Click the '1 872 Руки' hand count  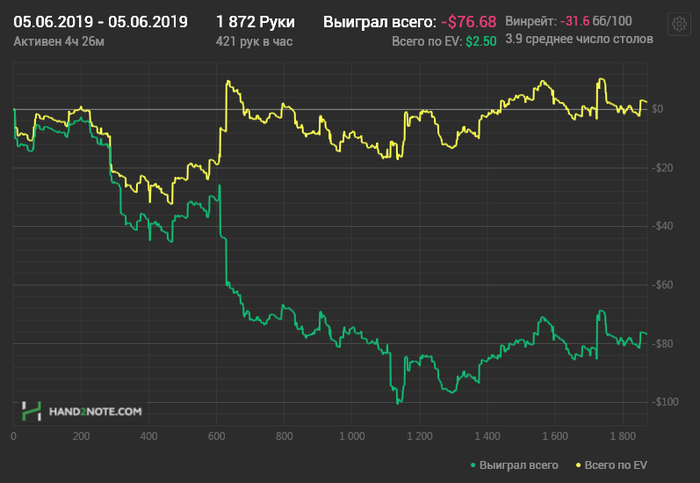point(255,22)
